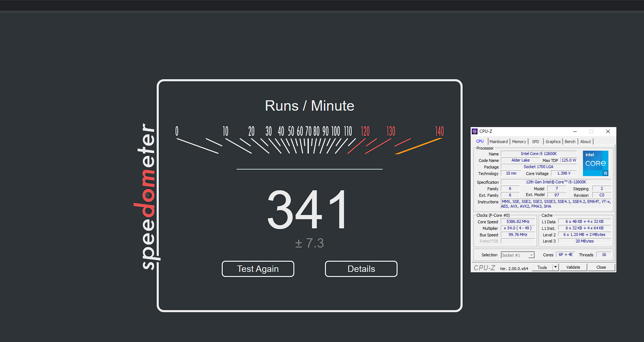Click the 6P + 4E cores value
Screen dimensions: 644x342
[565, 255]
